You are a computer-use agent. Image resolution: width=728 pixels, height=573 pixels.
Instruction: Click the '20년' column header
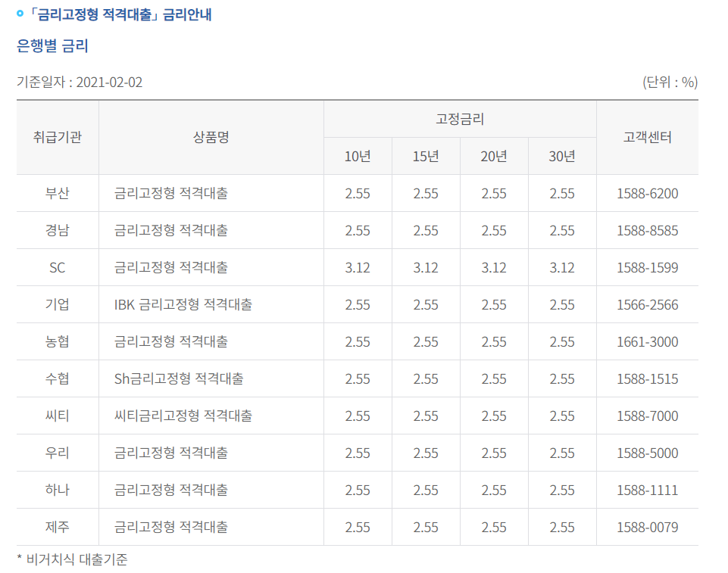(493, 157)
